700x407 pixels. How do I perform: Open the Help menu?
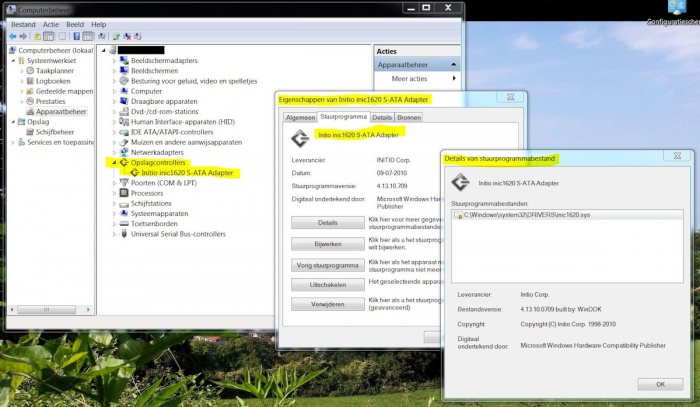tap(99, 25)
